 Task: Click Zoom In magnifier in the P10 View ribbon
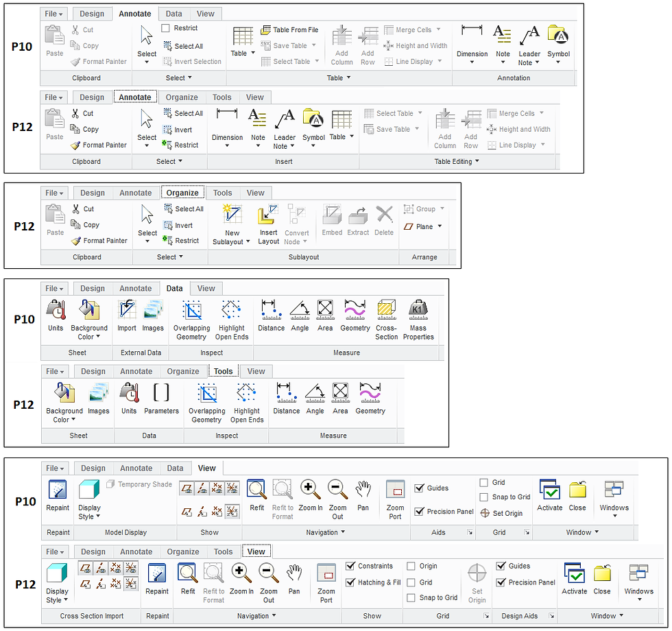tap(311, 490)
